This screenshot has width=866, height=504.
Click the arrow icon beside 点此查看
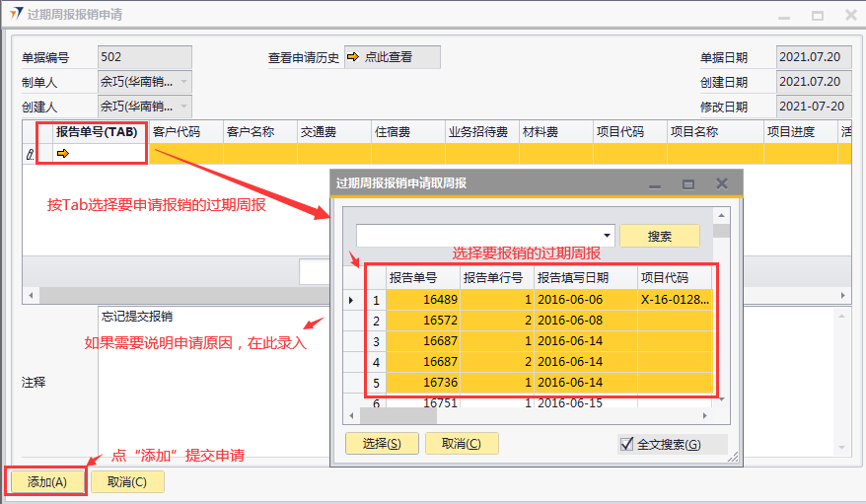(x=353, y=58)
